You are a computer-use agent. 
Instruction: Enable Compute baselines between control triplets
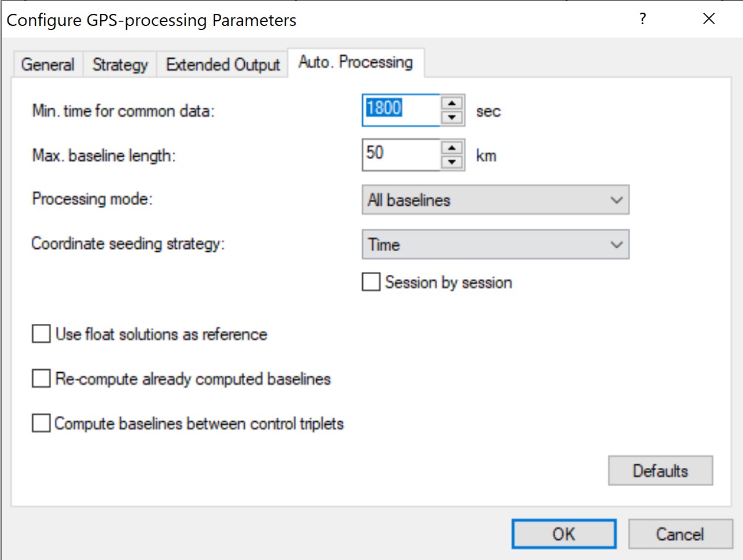pyautogui.click(x=41, y=423)
